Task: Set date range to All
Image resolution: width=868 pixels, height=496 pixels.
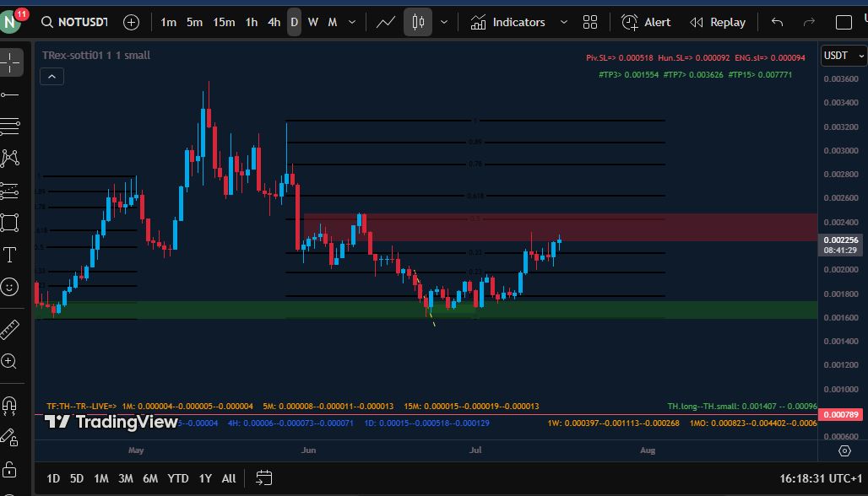Action: (229, 478)
